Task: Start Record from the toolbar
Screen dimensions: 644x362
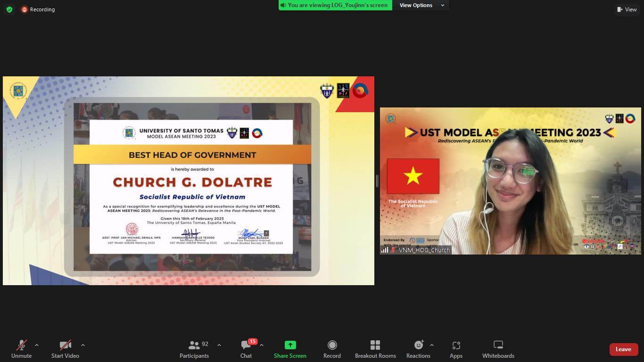Action: pyautogui.click(x=332, y=349)
